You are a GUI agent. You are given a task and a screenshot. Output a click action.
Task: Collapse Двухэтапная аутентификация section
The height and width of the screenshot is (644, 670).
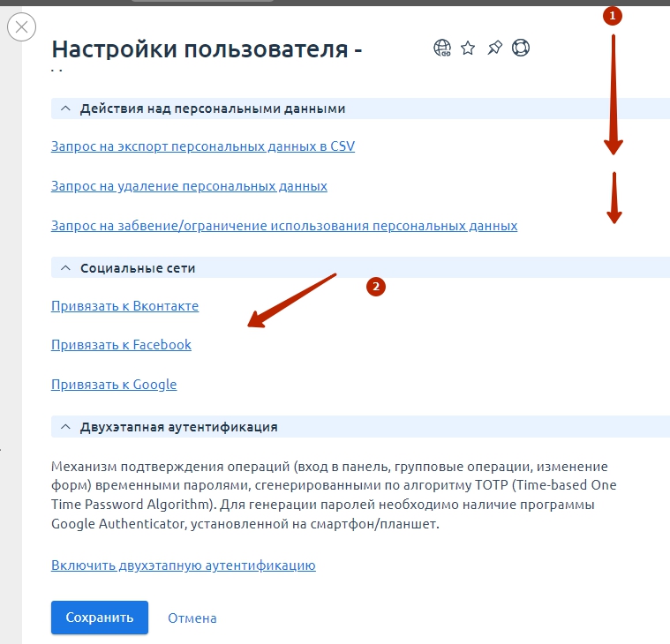pos(65,427)
